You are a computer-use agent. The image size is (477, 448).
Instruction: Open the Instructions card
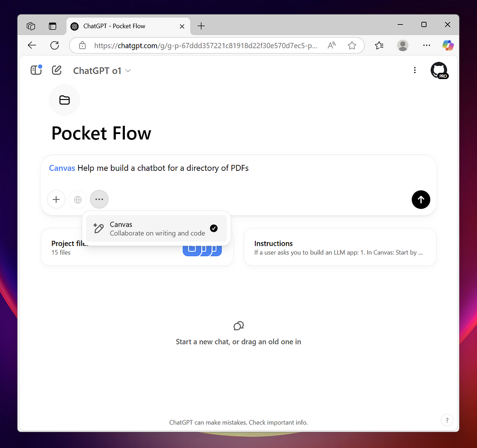tap(340, 247)
